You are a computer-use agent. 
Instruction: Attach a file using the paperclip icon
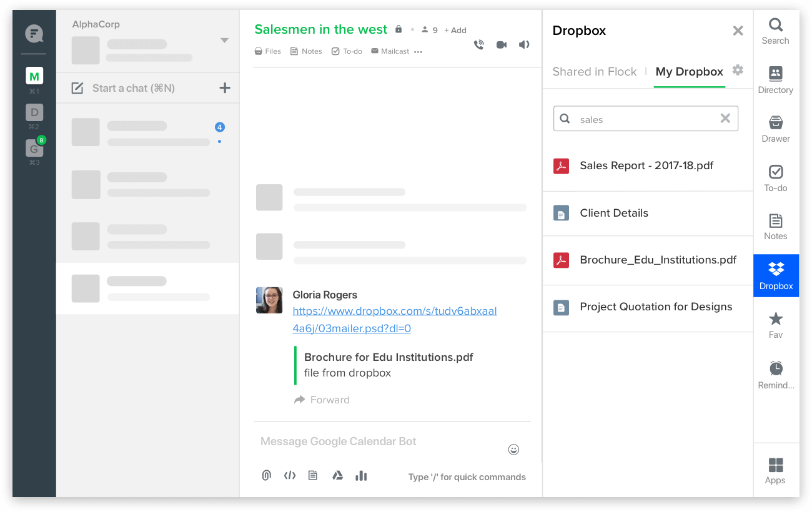click(266, 476)
